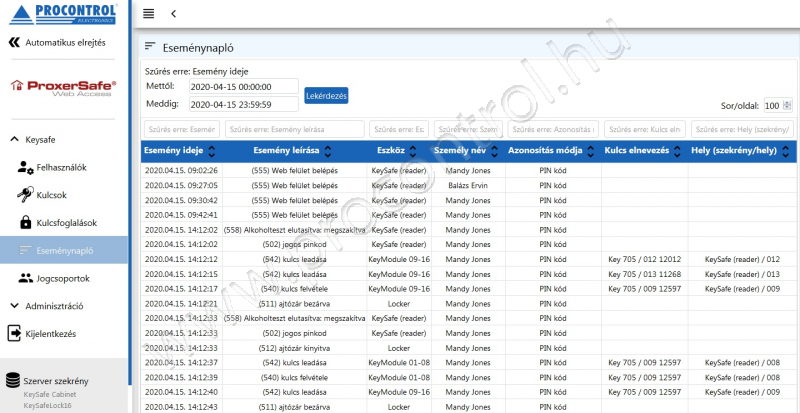Click the Eseménynapló panel header icon

(149, 47)
